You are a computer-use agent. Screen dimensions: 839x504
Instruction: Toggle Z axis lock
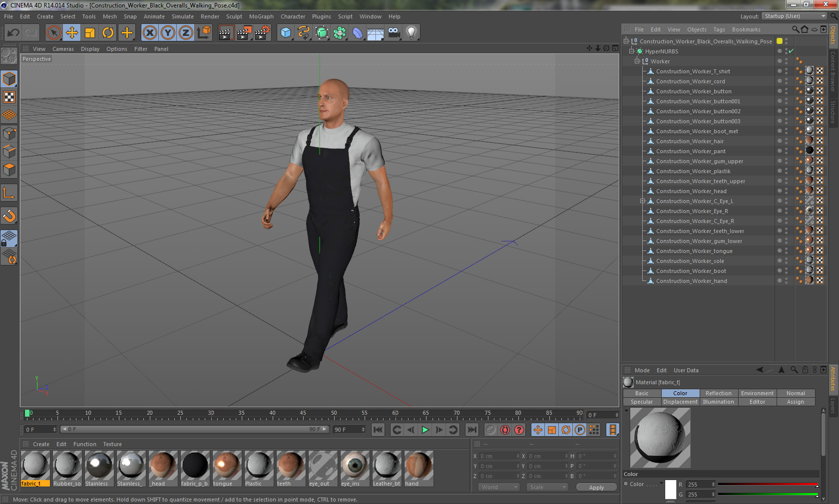[x=186, y=33]
